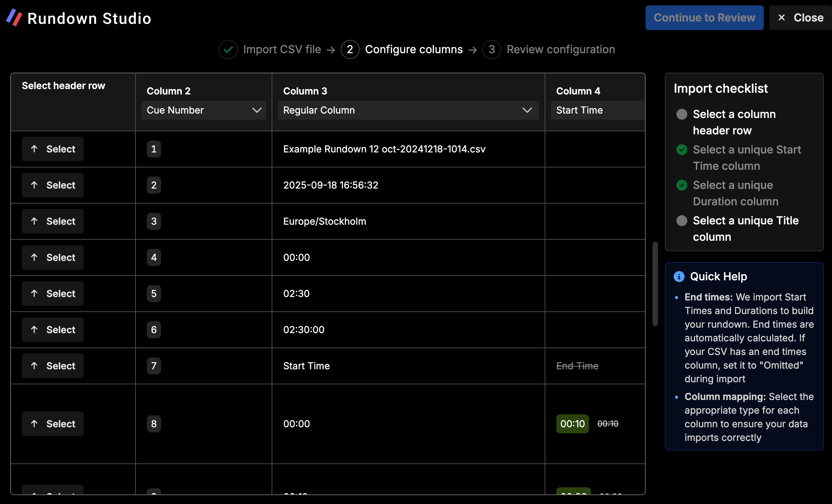Screen dimensions: 832x504
Task: Click up-arrow icon in row 7 Select button
Action: (x=34, y=366)
